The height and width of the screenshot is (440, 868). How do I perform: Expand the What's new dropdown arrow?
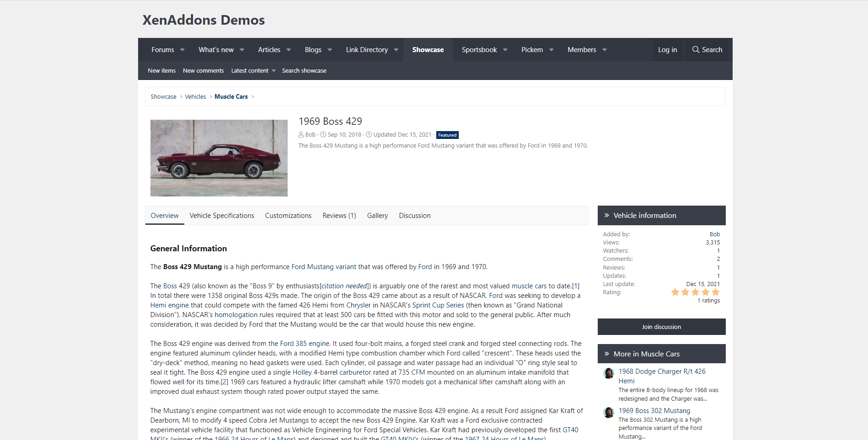(x=242, y=50)
